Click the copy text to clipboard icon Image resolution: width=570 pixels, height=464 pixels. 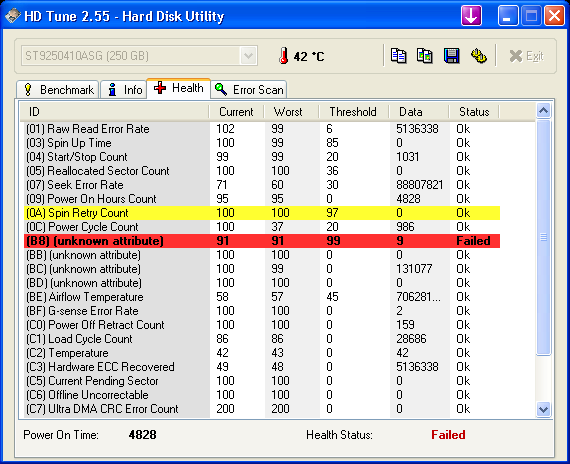(x=398, y=56)
